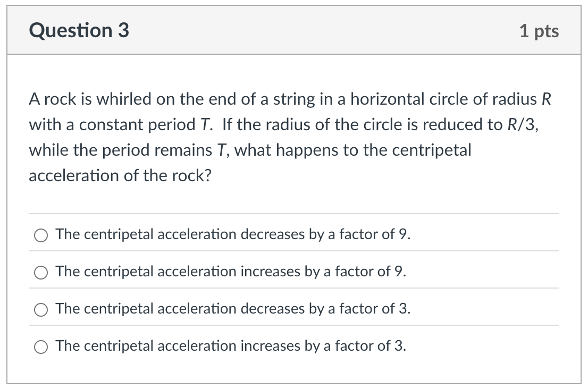Select the radio button for decreases by factor of 3
588x389 pixels.
click(41, 309)
